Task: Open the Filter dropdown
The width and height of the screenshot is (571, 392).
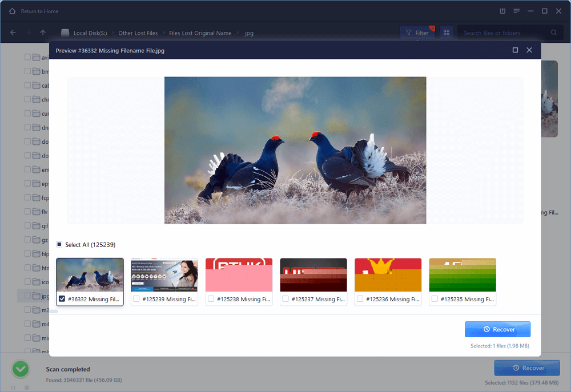Action: click(x=416, y=33)
